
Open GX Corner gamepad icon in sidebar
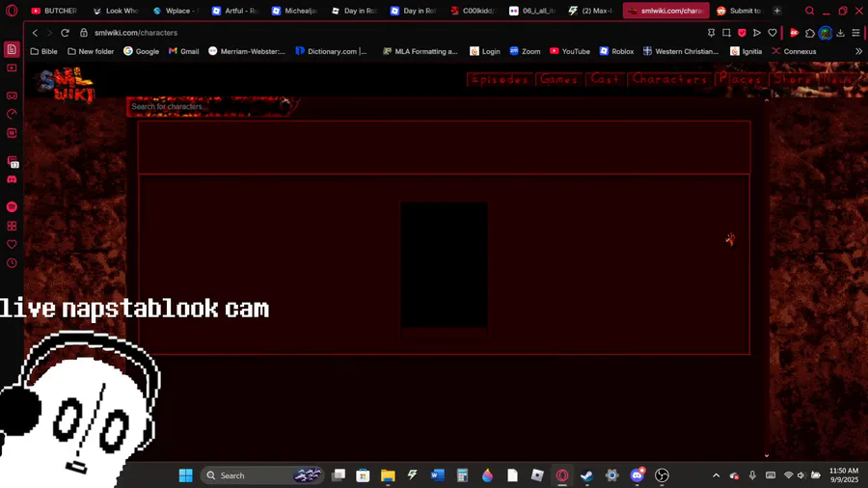tap(12, 95)
